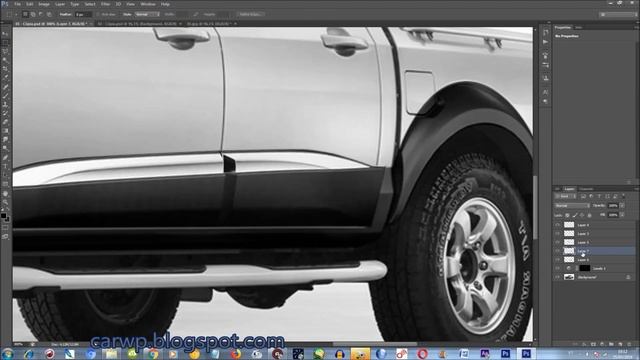
Task: Select the Eraser tool
Action: click(5, 122)
